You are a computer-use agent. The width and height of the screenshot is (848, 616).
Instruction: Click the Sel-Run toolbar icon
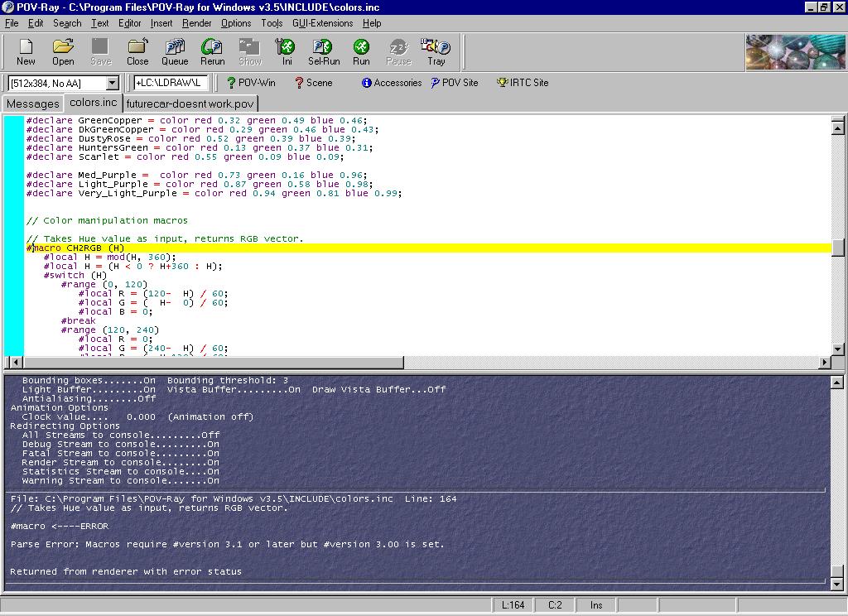coord(324,51)
